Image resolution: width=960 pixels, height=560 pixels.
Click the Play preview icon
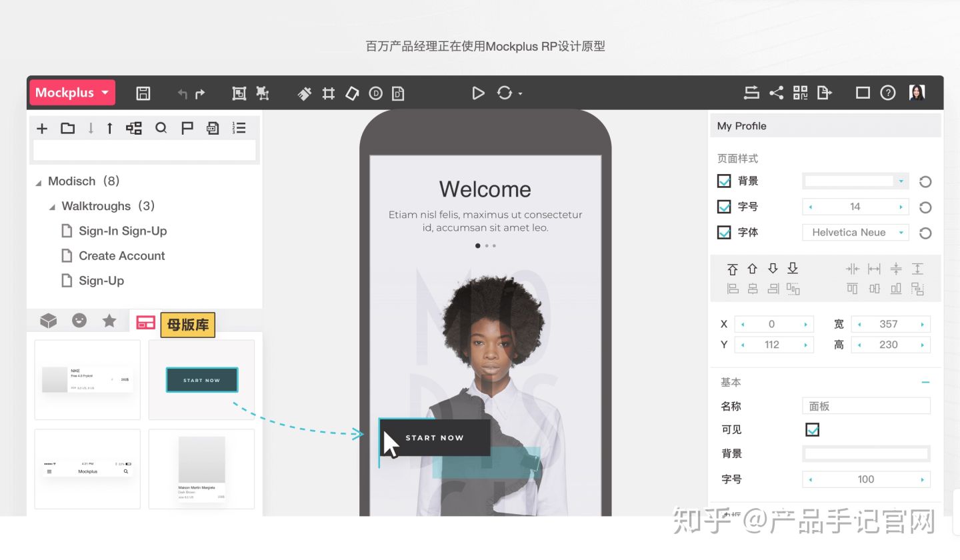tap(478, 93)
